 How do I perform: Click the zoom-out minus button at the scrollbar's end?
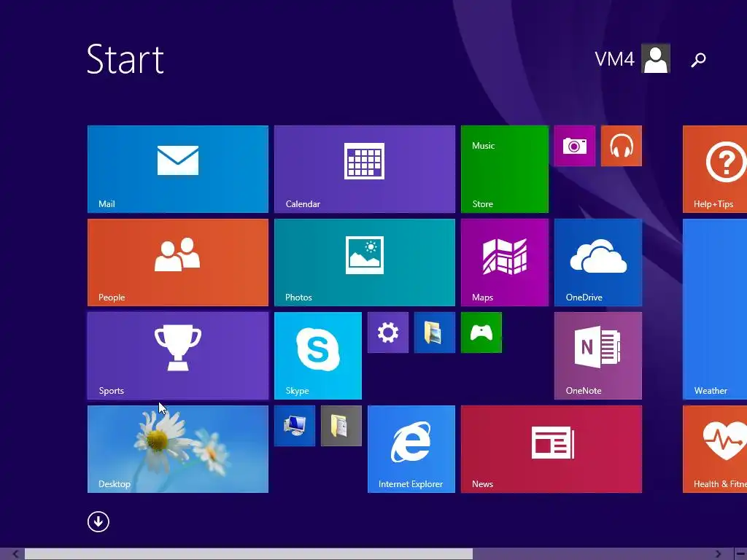[740, 554]
